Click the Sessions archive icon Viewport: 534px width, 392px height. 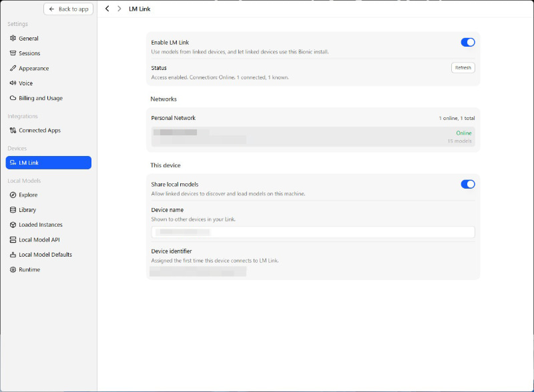[13, 53]
